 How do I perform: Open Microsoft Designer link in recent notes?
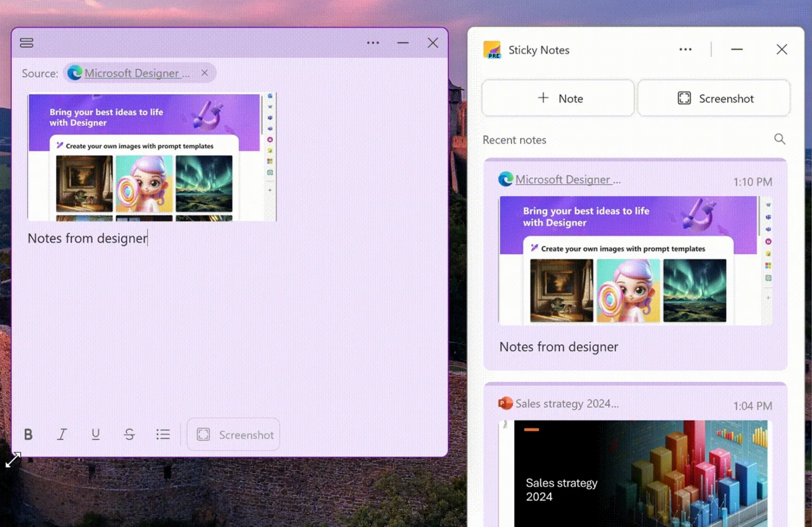pos(563,180)
